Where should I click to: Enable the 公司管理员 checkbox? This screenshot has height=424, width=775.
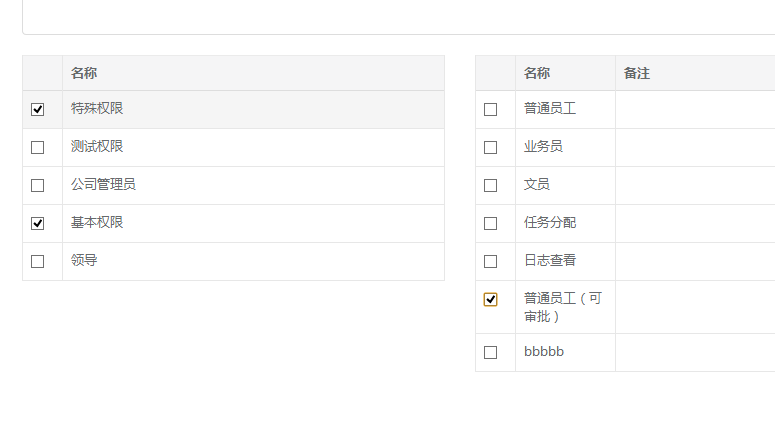[38, 185]
